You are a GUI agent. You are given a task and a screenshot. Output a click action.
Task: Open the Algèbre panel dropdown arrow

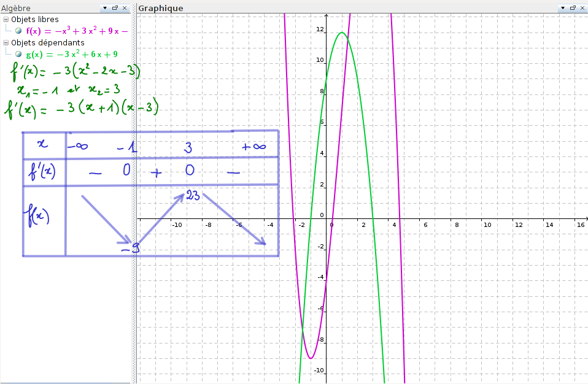(105, 8)
